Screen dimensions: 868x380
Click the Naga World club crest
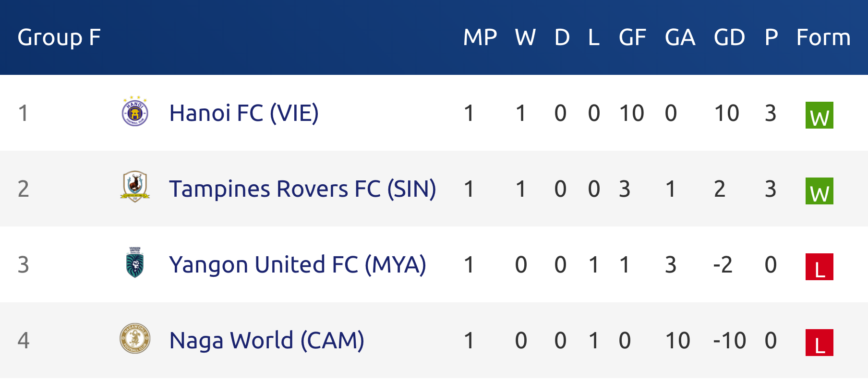[x=135, y=338]
